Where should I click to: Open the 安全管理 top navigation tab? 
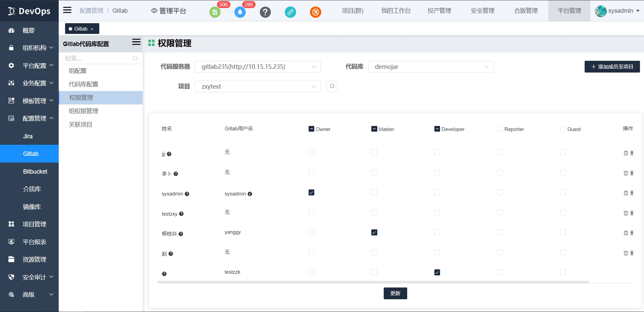tap(482, 11)
